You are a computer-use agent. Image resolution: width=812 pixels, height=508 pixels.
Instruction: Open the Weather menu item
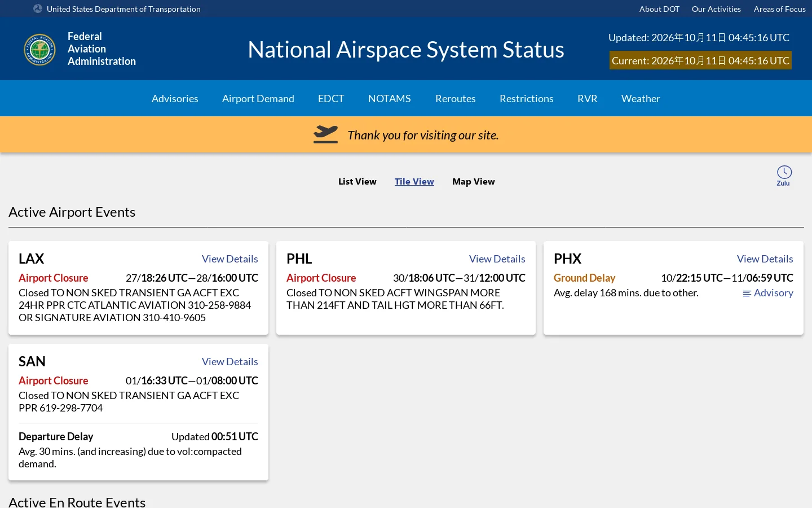pyautogui.click(x=641, y=98)
